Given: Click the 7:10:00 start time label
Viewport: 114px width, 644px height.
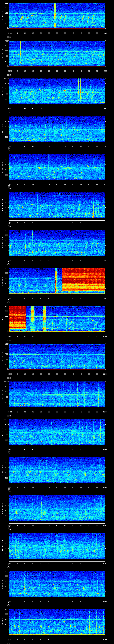Looking at the screenshot, I should tap(9, 374).
